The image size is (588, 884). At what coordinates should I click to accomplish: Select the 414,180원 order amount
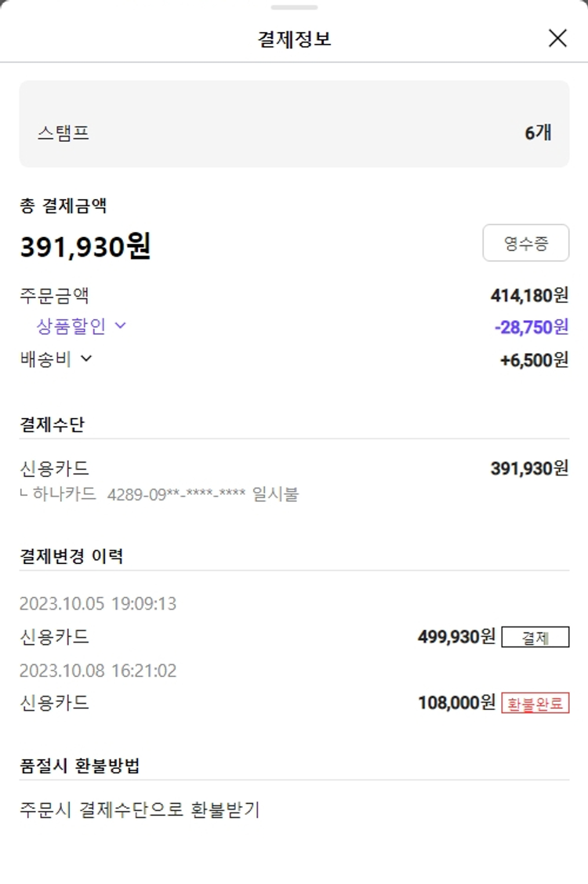[529, 295]
